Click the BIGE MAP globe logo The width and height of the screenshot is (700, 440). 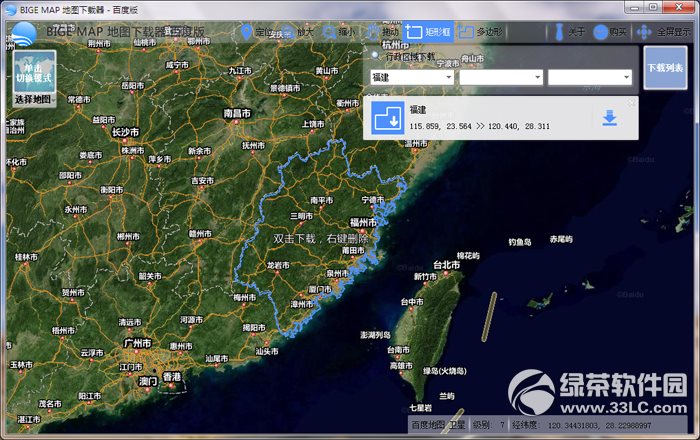click(x=24, y=34)
